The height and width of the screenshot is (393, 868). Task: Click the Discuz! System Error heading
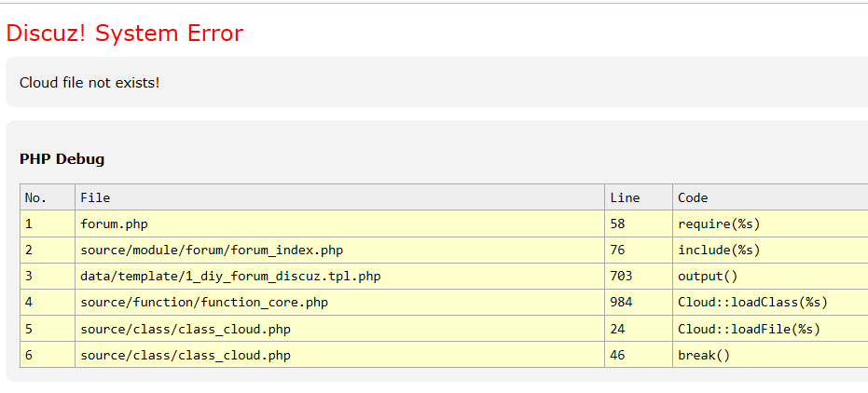pyautogui.click(x=124, y=34)
